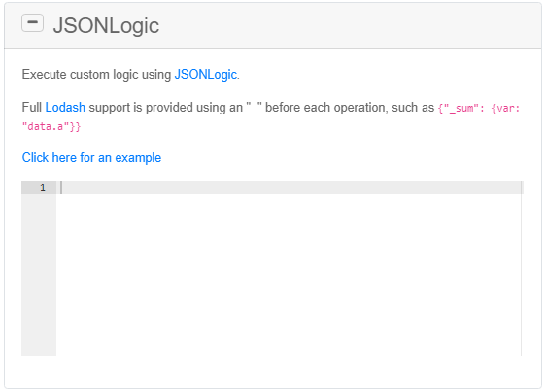This screenshot has width=546, height=392.
Task: Click the gray gutter below line number
Action: pos(39,275)
